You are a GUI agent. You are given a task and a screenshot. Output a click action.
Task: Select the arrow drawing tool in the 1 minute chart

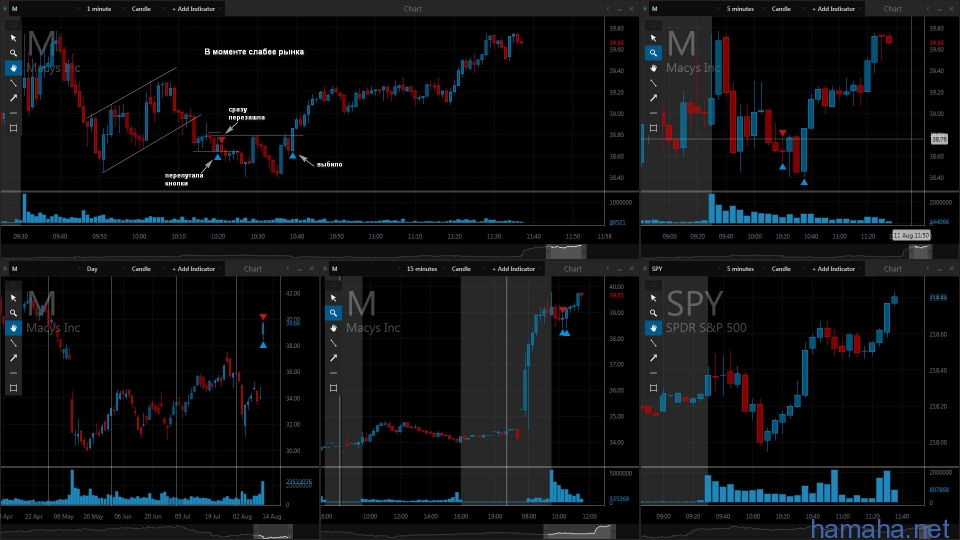coord(13,98)
